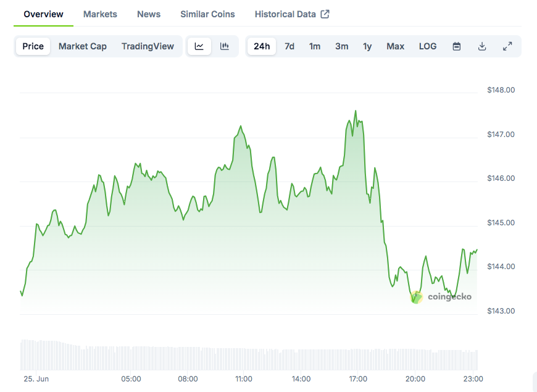Download chart data icon

(482, 46)
